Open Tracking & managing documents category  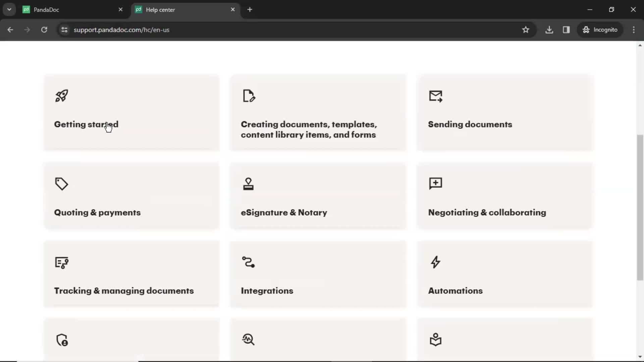131,274
